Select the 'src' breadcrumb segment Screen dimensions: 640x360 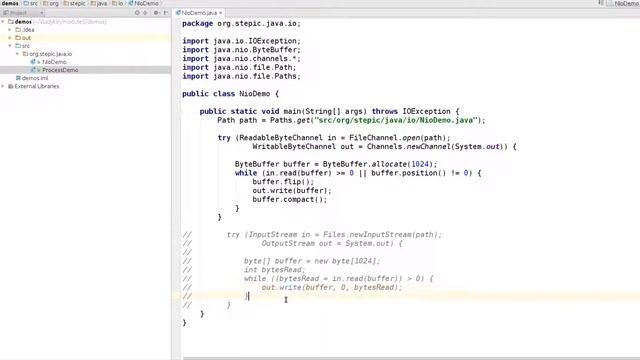[31, 3]
